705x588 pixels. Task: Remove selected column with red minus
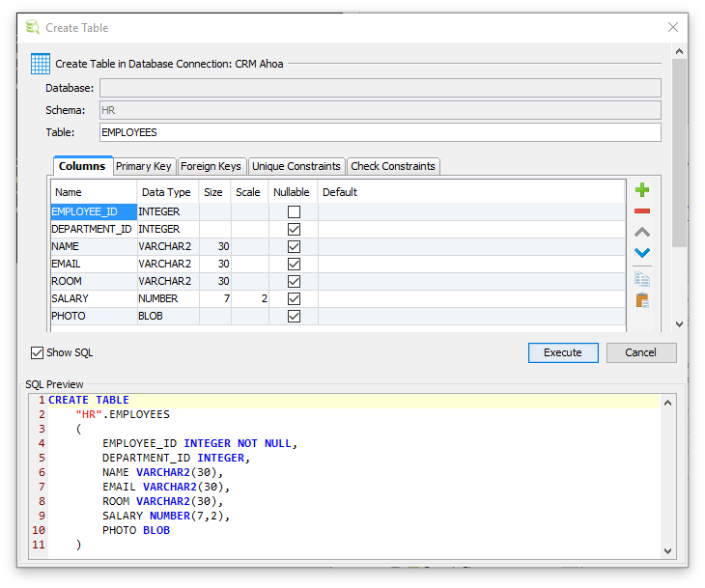(x=642, y=210)
